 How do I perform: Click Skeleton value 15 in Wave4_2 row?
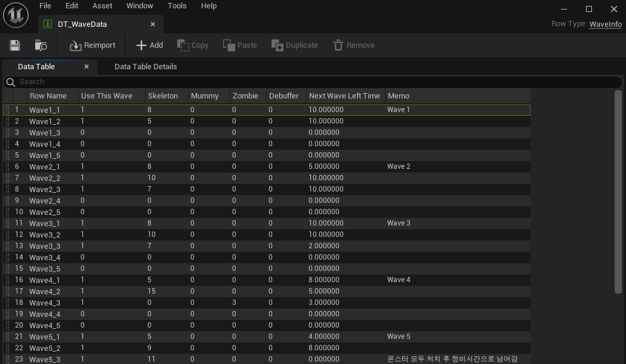point(152,291)
